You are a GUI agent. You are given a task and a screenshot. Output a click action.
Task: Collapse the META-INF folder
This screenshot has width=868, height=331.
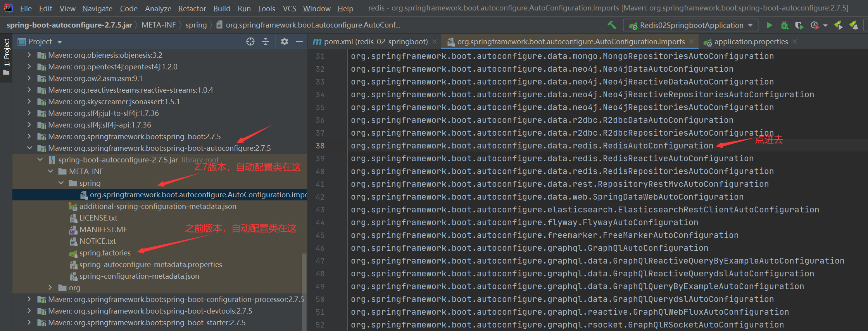pos(50,171)
